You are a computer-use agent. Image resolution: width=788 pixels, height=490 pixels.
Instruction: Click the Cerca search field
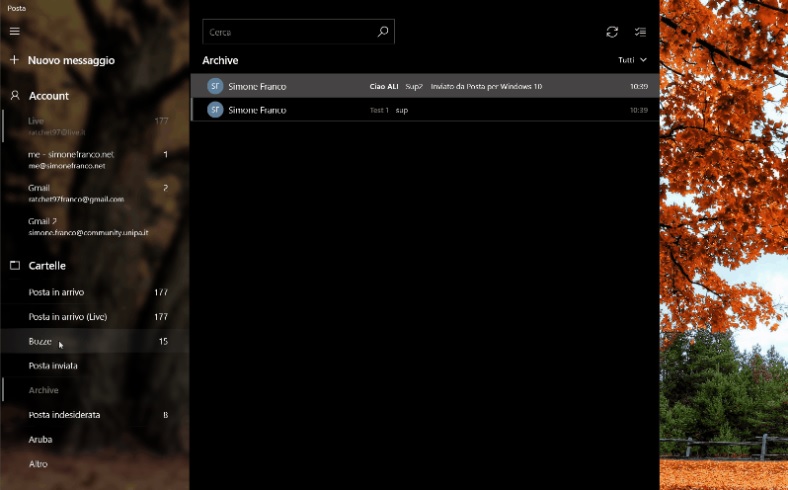point(288,32)
